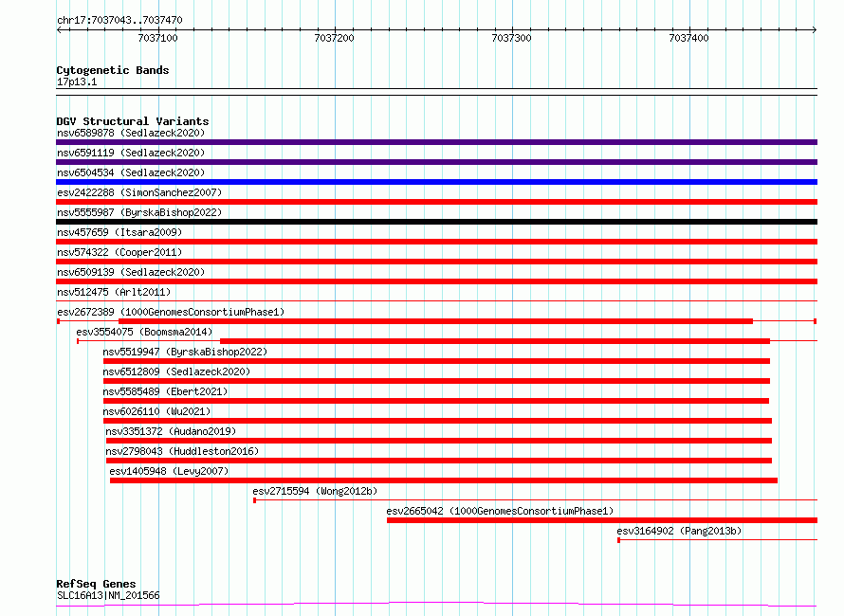Click the magenta SLC16A13 gene line
Screen dimensions: 844x616
point(436,605)
